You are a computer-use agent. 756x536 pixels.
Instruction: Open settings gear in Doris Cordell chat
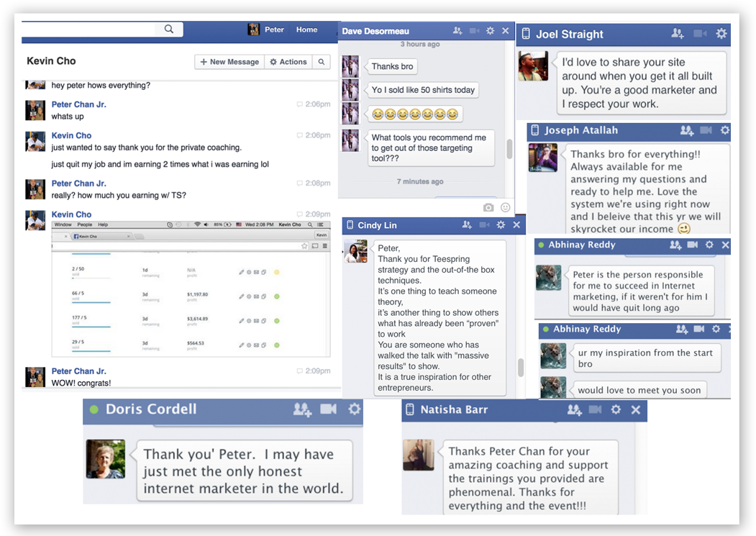click(x=355, y=409)
